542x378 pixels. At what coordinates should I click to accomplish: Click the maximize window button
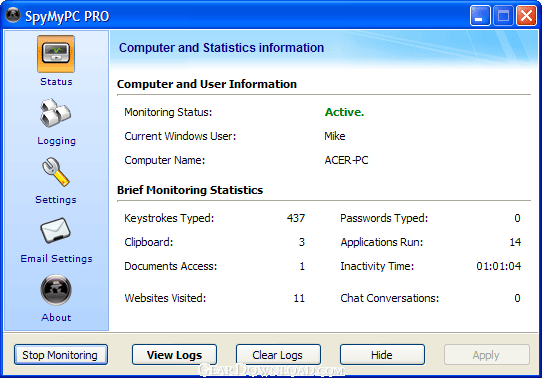pyautogui.click(x=503, y=16)
